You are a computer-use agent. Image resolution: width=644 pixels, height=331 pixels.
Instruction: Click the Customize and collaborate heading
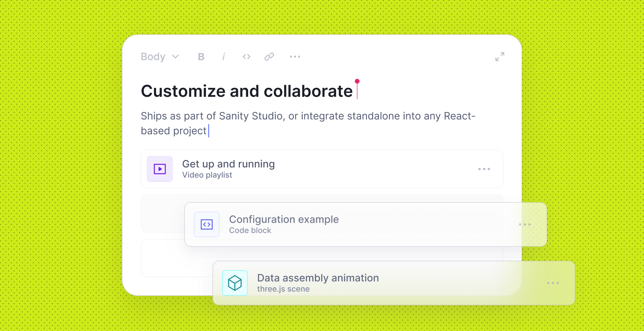click(x=247, y=91)
